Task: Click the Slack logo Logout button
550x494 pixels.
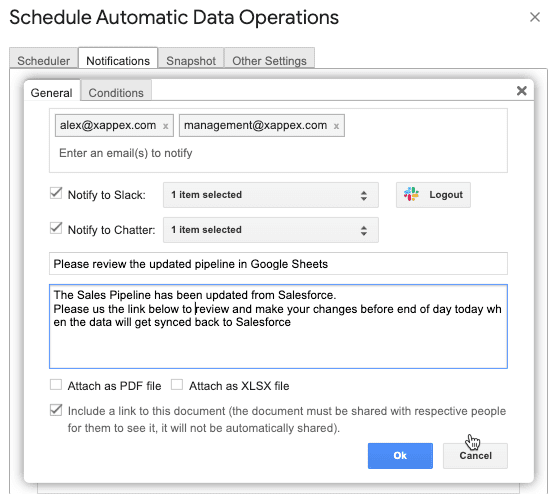Action: (433, 195)
